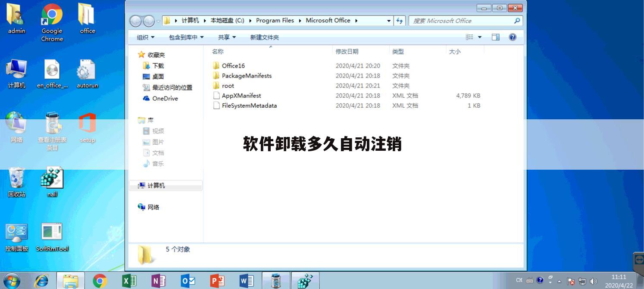Open the office folder on desktop
Screen dimensions: 644x289
[x=87, y=19]
